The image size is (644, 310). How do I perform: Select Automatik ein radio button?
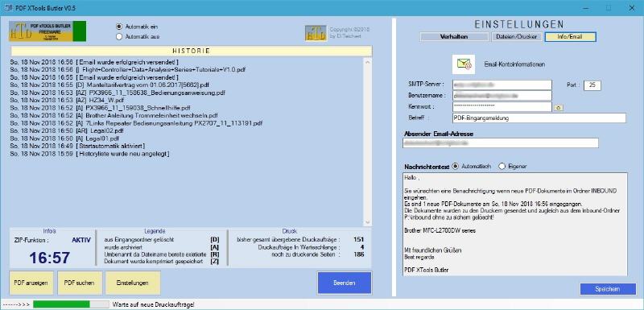click(x=119, y=27)
